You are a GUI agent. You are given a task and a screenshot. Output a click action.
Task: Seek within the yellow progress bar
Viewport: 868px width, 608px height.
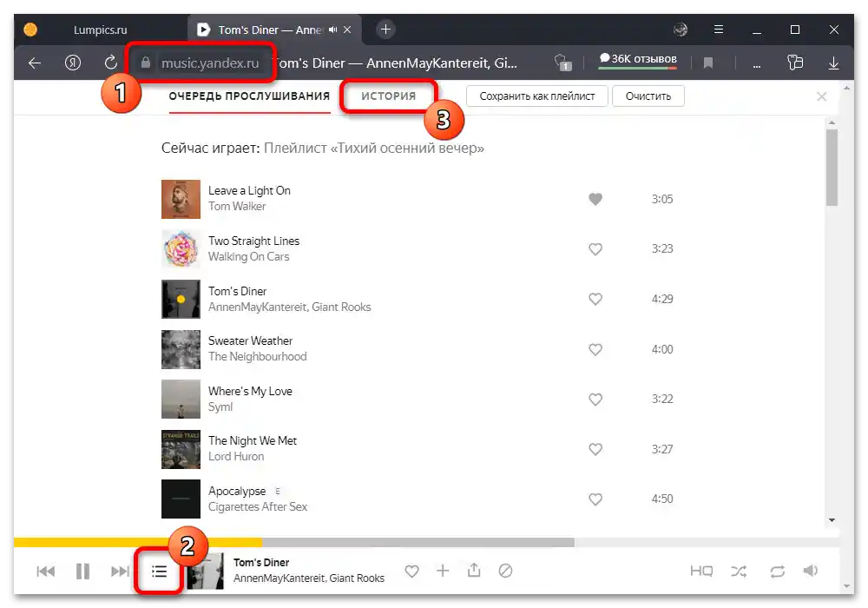[x=138, y=542]
